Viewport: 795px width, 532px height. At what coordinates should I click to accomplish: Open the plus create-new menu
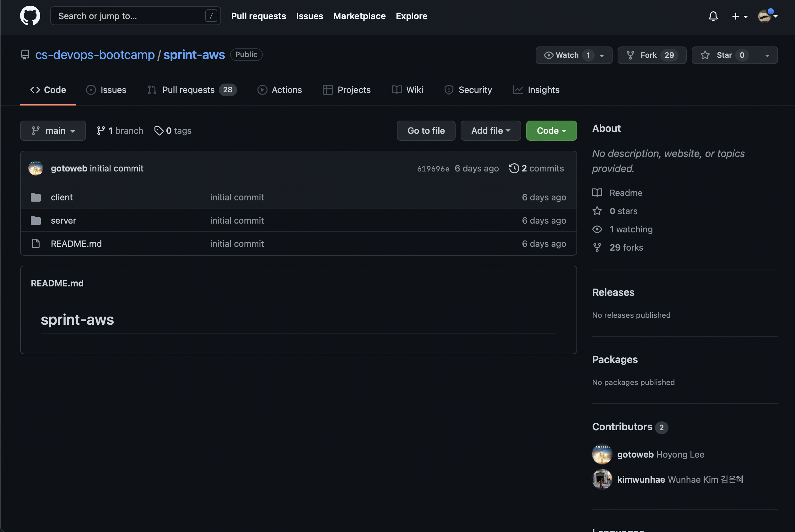click(x=740, y=16)
